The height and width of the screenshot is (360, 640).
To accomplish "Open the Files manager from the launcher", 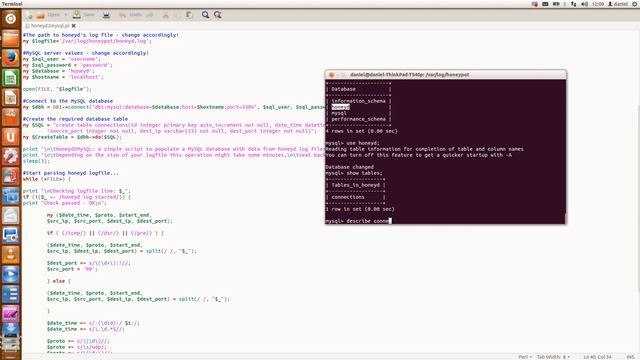I will 11,38.
